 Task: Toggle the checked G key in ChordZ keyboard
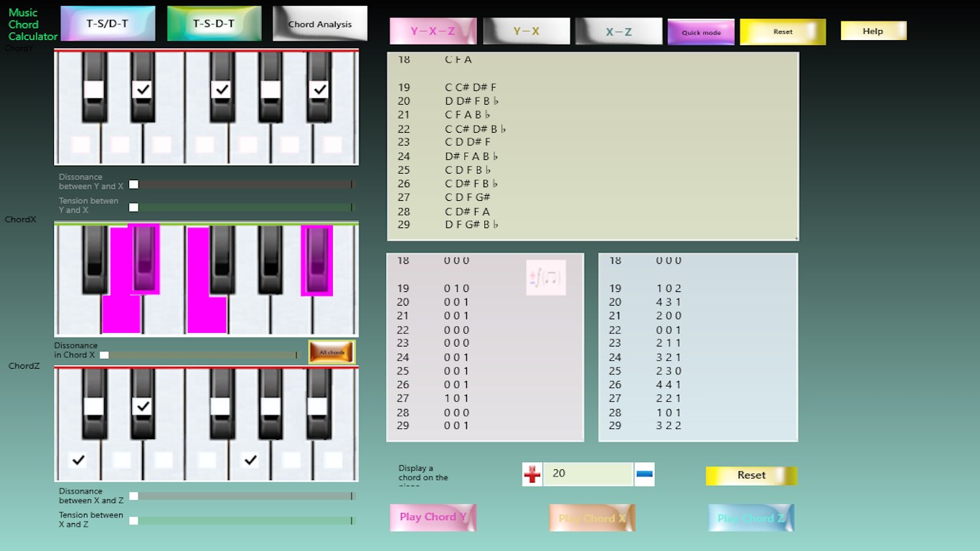[250, 460]
